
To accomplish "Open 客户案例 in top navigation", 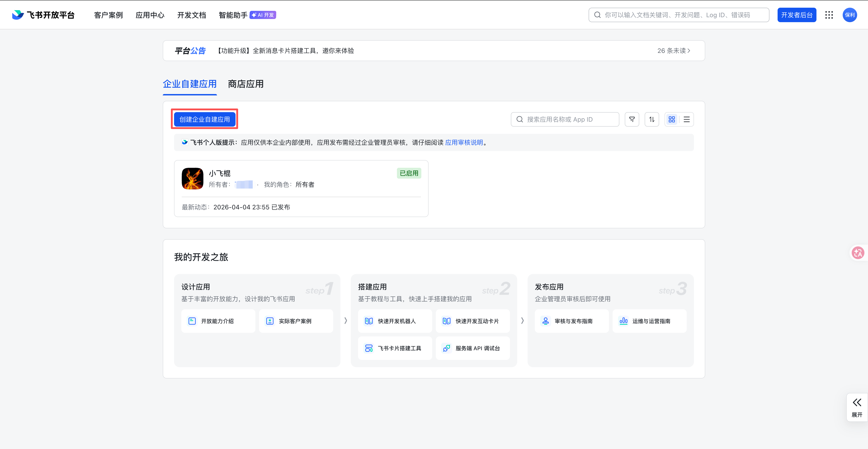I will point(108,15).
